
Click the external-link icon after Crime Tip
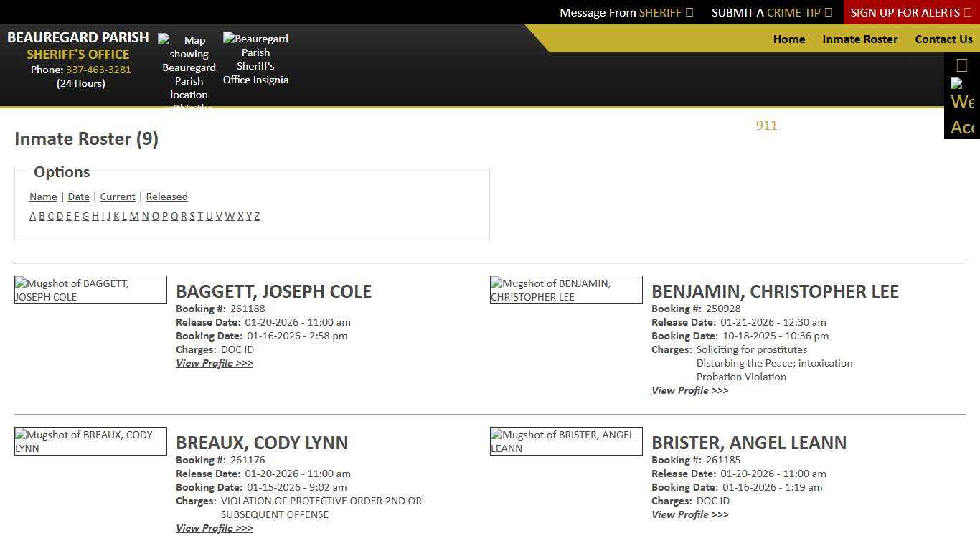click(828, 12)
